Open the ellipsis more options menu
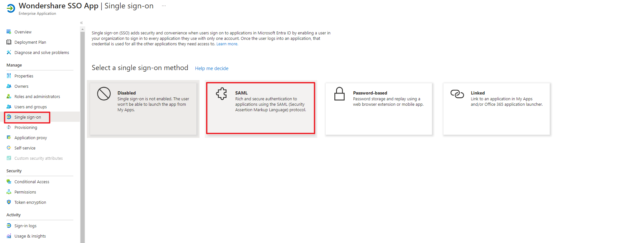Image resolution: width=644 pixels, height=243 pixels. pyautogui.click(x=164, y=6)
